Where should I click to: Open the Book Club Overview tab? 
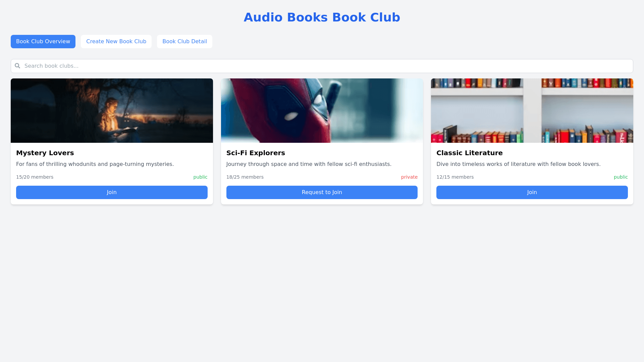point(43,42)
